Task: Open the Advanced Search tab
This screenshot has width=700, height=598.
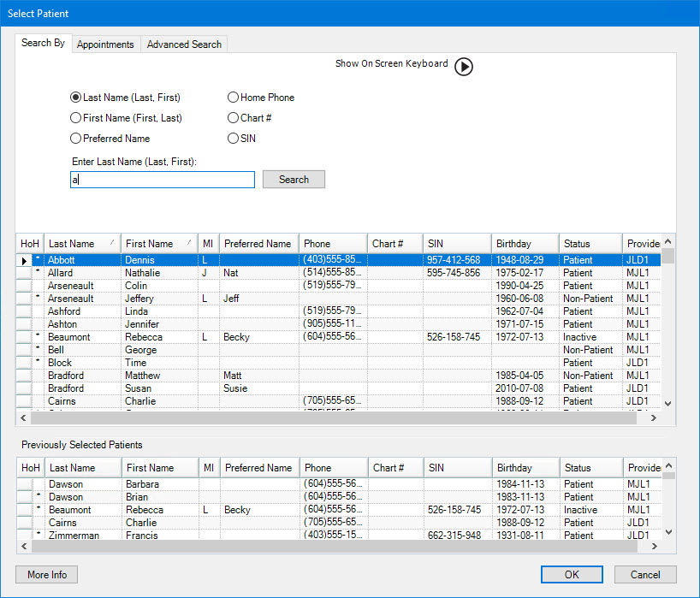Action: click(184, 44)
